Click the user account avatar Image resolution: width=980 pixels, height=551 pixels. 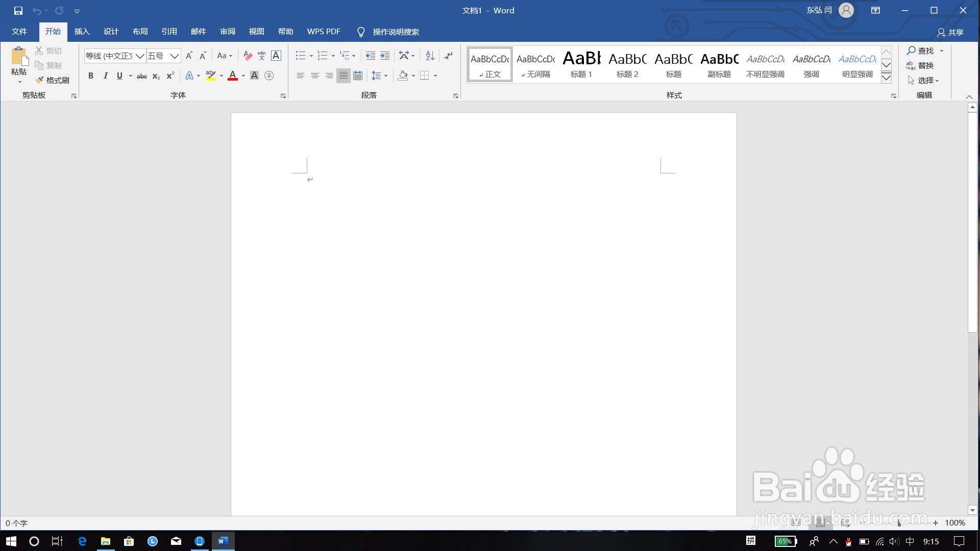pos(846,10)
